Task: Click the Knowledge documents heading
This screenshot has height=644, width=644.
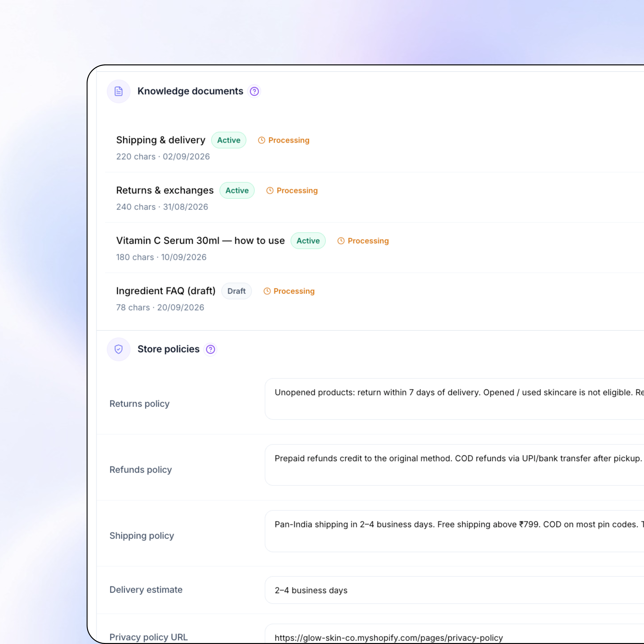Action: click(190, 91)
